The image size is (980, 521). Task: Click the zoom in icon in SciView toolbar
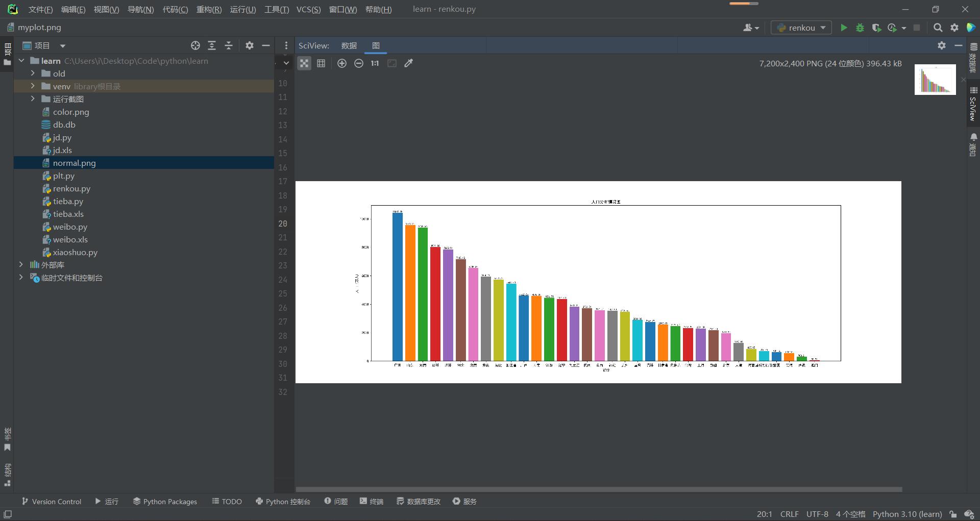[342, 63]
